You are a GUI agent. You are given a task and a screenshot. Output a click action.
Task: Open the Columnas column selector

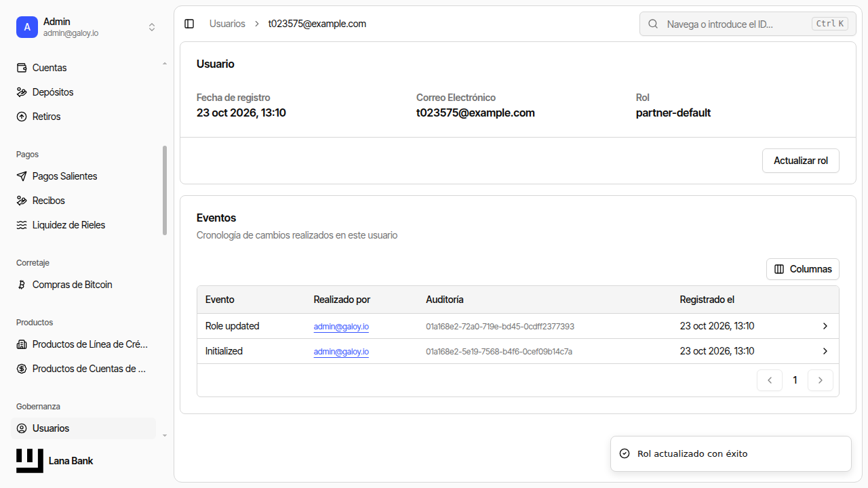click(803, 269)
